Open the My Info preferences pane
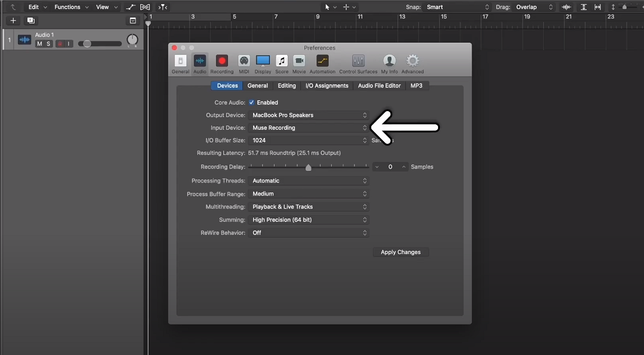This screenshot has width=644, height=355. pos(389,63)
